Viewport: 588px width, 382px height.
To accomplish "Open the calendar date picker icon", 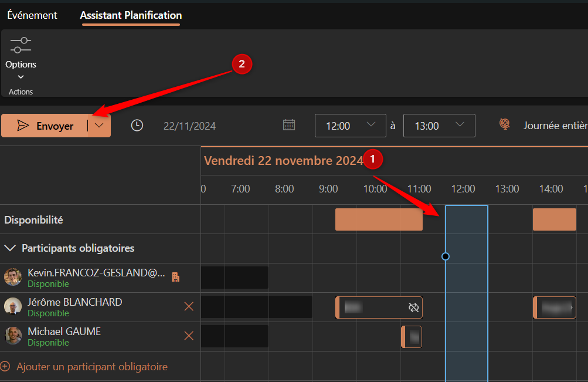I will [289, 125].
